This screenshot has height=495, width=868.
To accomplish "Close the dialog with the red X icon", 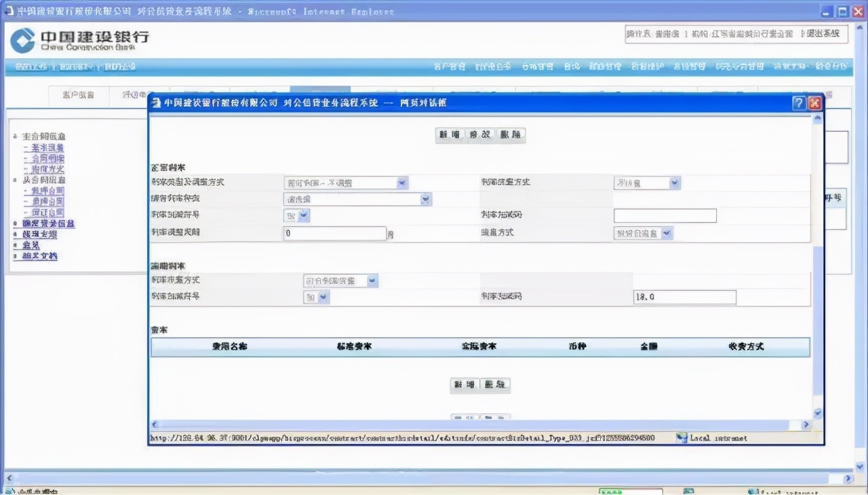I will coord(814,102).
